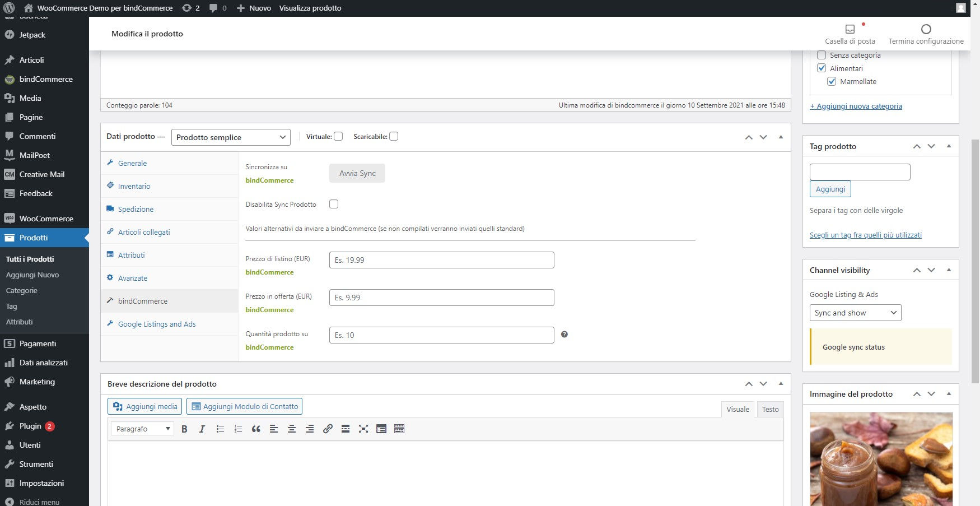Image resolution: width=980 pixels, height=506 pixels.
Task: Check Disabilita Sync Prodotto checkbox
Action: click(334, 205)
